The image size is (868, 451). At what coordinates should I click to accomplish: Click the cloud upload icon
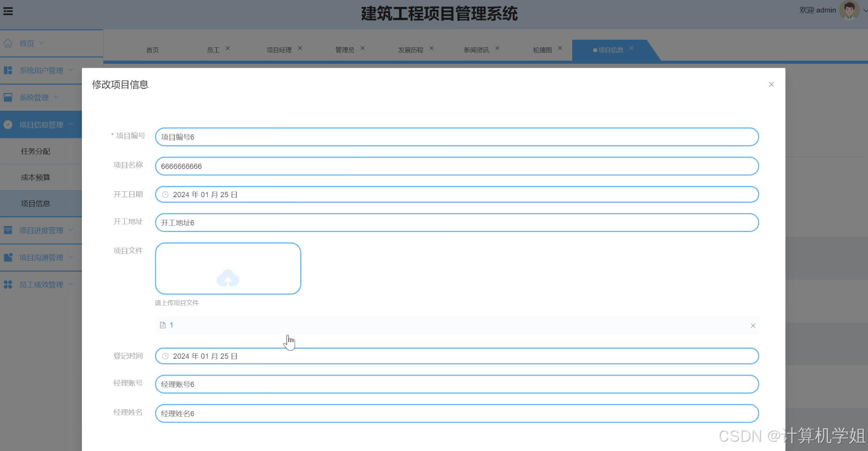click(x=228, y=278)
